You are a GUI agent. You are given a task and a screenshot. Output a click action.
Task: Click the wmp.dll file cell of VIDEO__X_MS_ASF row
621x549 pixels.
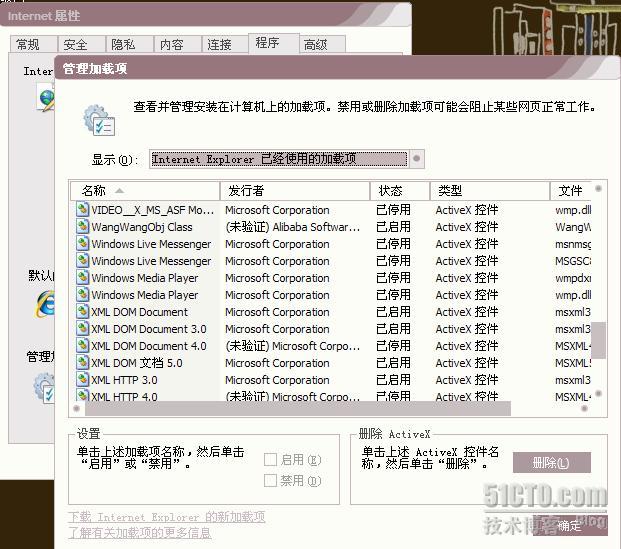573,210
